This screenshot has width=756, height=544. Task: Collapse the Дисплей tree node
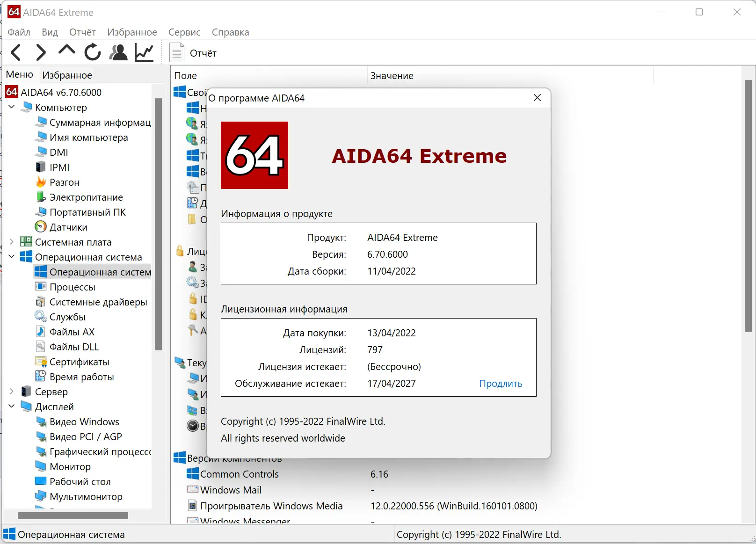tap(12, 406)
